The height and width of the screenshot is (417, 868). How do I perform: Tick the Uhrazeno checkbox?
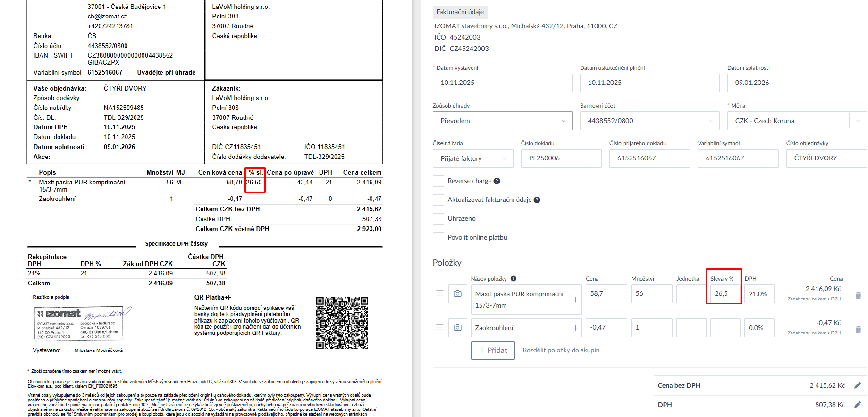pyautogui.click(x=438, y=219)
